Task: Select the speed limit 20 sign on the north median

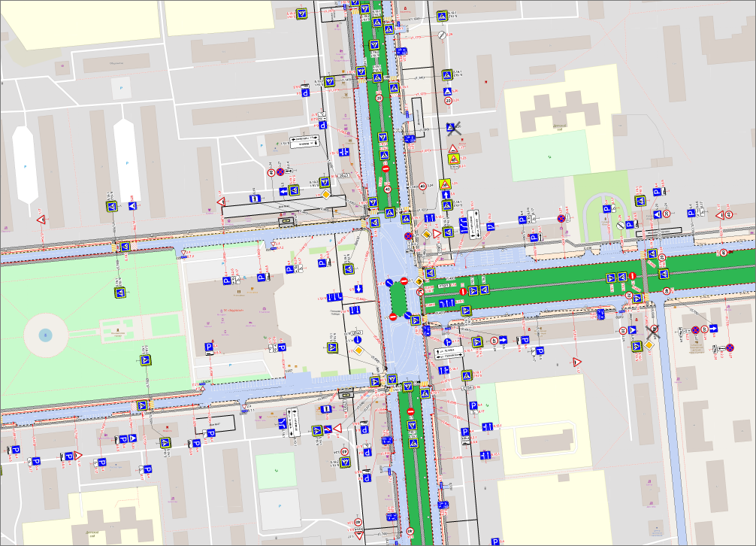Action: point(379,99)
